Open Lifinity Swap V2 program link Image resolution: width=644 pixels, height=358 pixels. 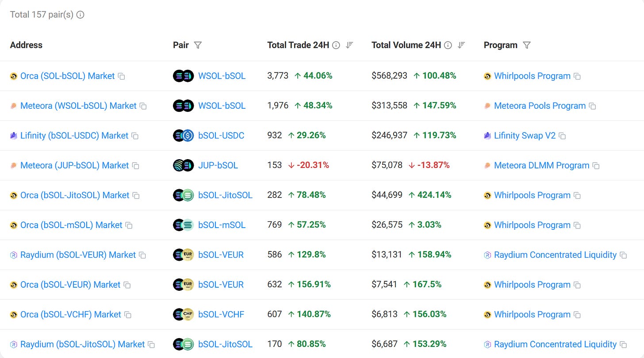click(x=525, y=136)
